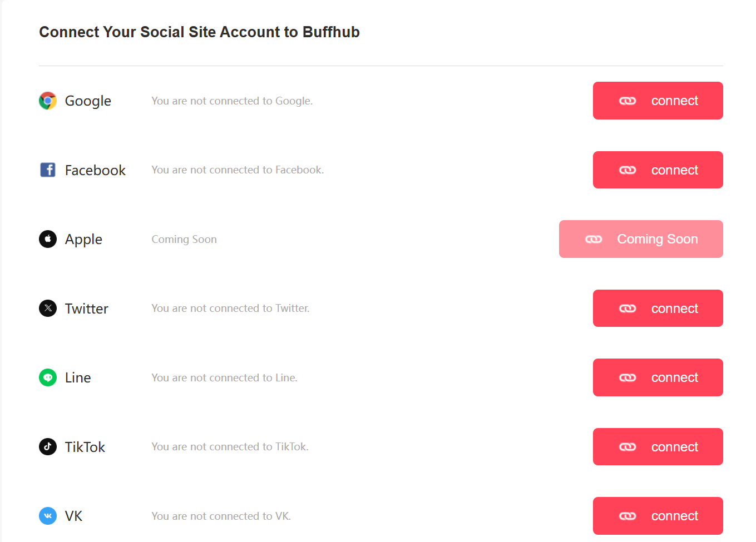The image size is (756, 542).
Task: Connect your TikTok account
Action: tap(658, 446)
